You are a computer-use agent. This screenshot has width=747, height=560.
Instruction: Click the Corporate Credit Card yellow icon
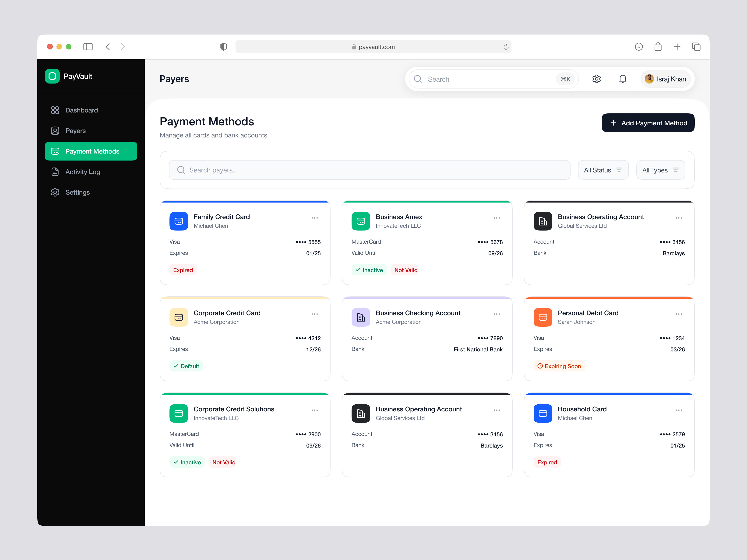click(179, 317)
